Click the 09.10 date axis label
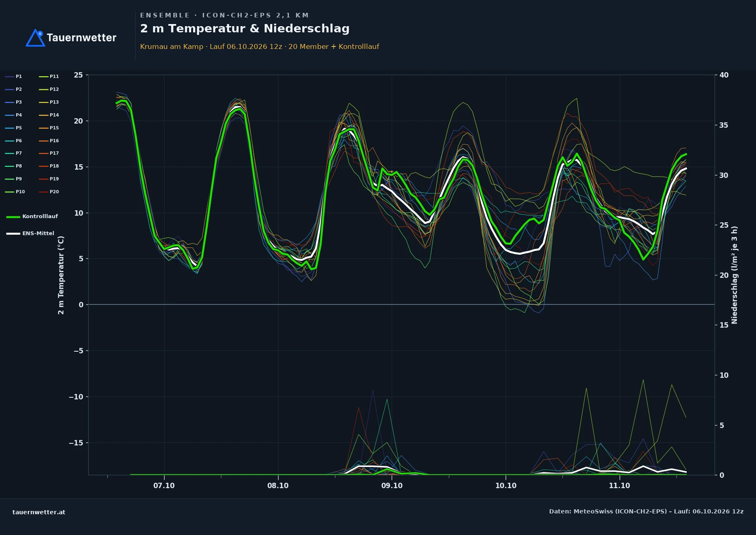Viewport: 756px width, 535px height. tap(392, 486)
